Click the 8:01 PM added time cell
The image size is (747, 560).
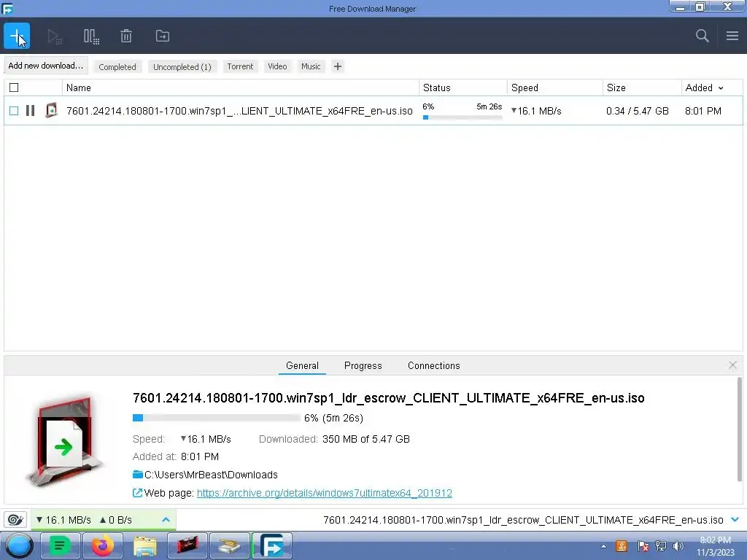pos(703,111)
